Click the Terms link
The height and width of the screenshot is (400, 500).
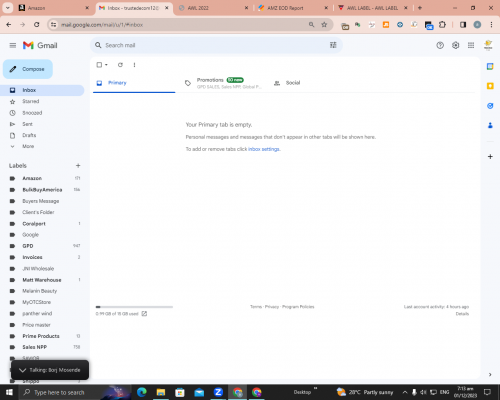click(x=256, y=307)
